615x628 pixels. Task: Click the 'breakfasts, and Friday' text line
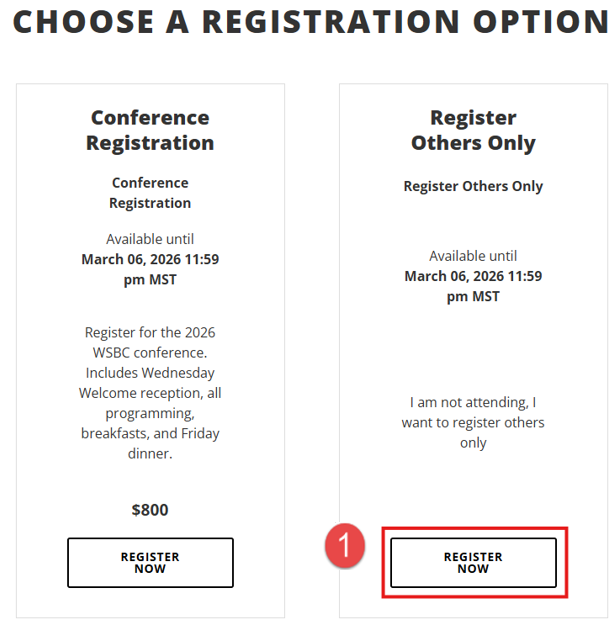point(150,433)
